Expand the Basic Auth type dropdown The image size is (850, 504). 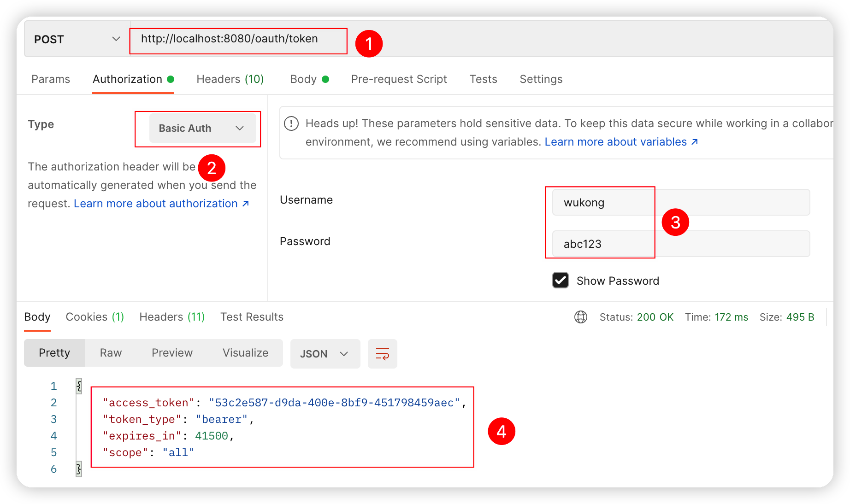[202, 128]
